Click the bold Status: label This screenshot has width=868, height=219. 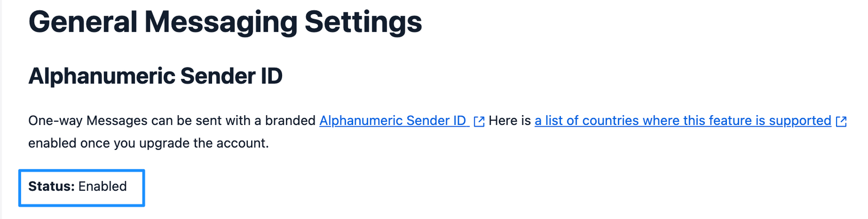tap(51, 186)
